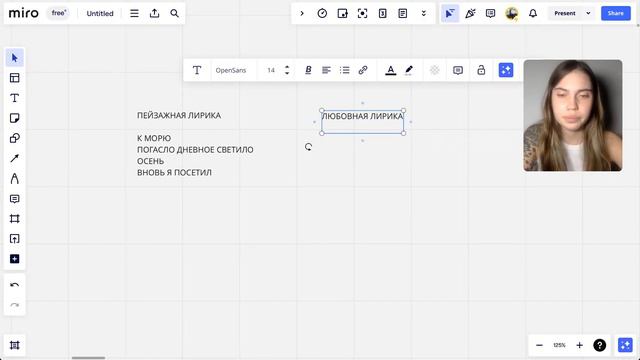Open Miro AI assistant at bottom right
Image resolution: width=640 pixels, height=360 pixels.
[x=625, y=345]
